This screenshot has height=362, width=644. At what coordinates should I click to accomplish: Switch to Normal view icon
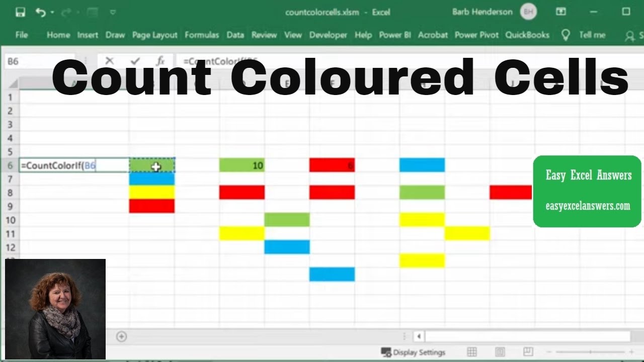471,352
